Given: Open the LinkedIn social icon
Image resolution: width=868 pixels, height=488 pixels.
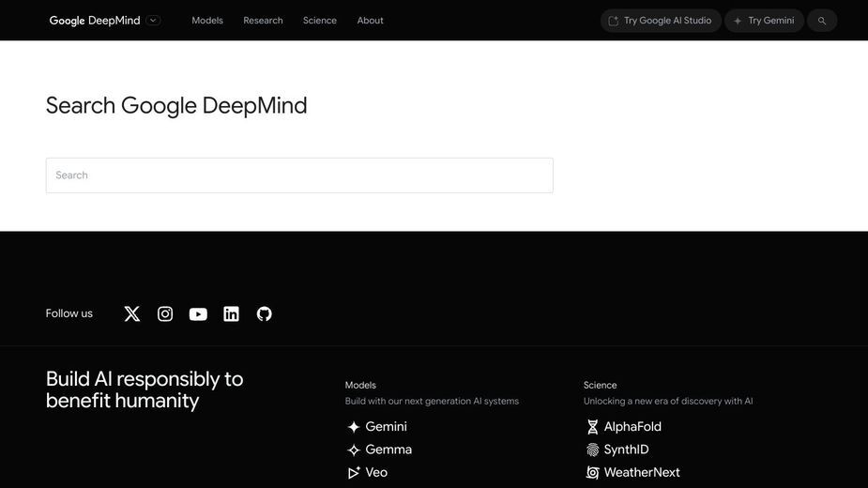Looking at the screenshot, I should click(x=232, y=314).
